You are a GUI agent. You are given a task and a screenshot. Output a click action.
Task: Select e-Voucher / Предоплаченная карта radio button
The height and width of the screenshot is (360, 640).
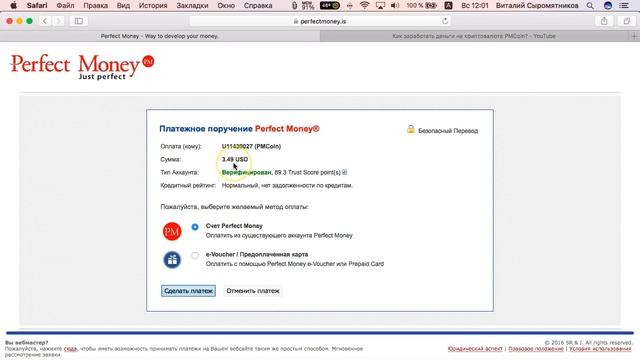[195, 256]
